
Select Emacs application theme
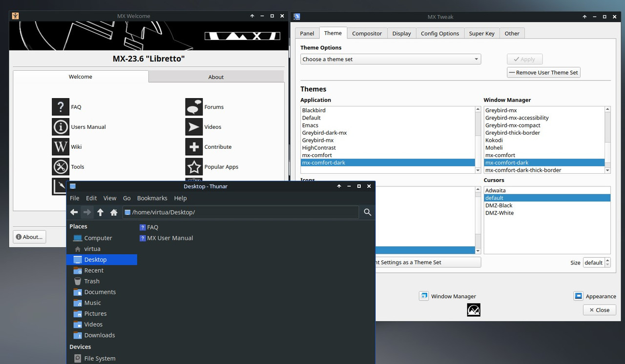[388, 125]
